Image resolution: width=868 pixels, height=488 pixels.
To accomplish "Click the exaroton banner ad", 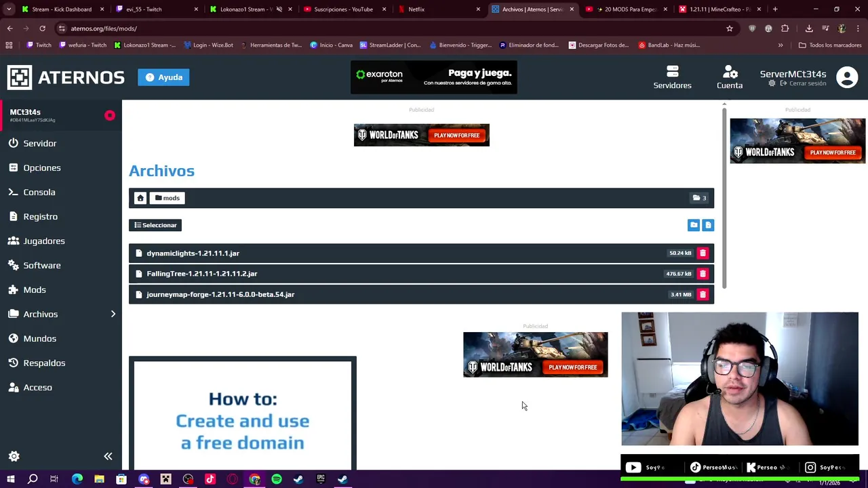I will [x=434, y=77].
